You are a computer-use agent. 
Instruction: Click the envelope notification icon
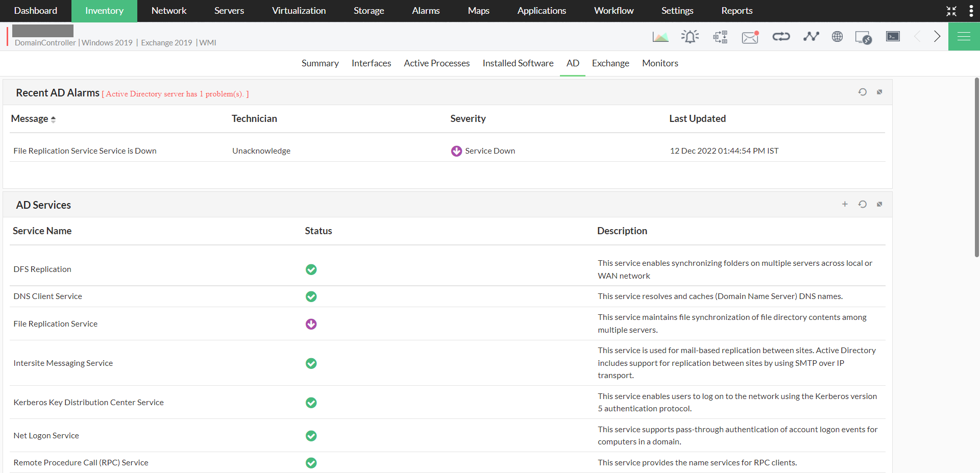coord(750,37)
